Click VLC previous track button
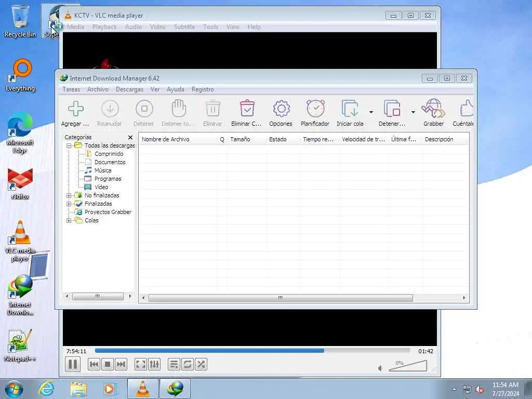The image size is (532, 399). [x=94, y=364]
